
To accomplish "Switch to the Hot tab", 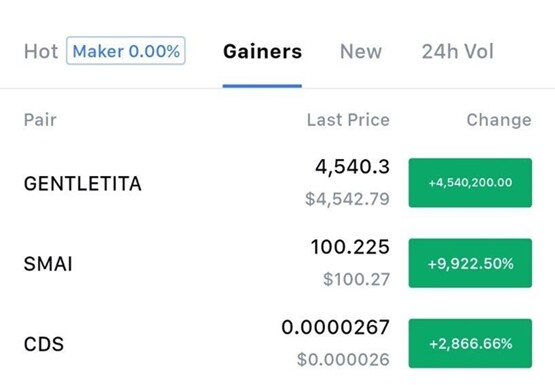I will coord(41,52).
